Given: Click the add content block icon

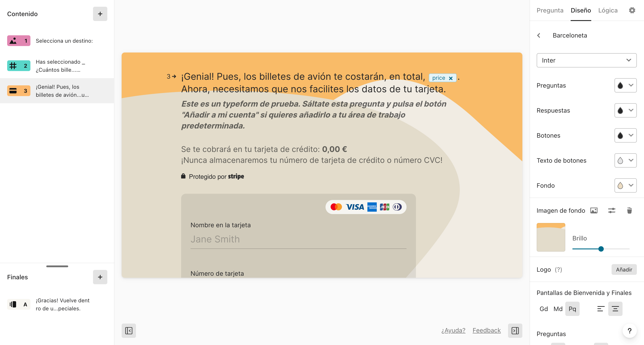Looking at the screenshot, I should [x=100, y=14].
